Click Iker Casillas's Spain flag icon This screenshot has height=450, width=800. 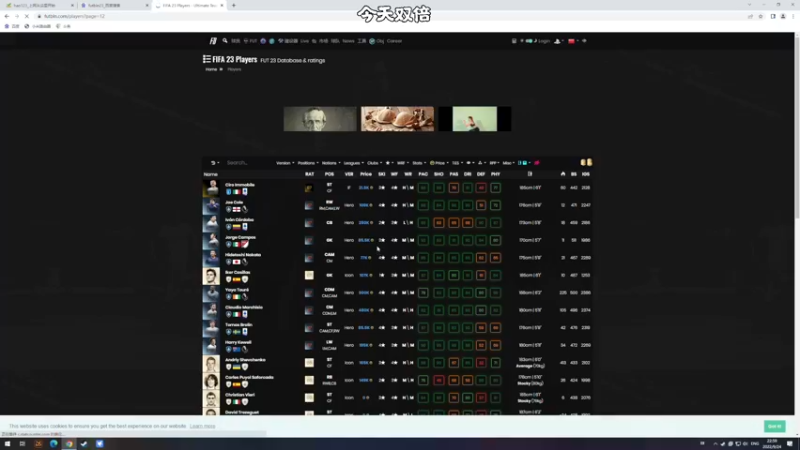click(236, 280)
